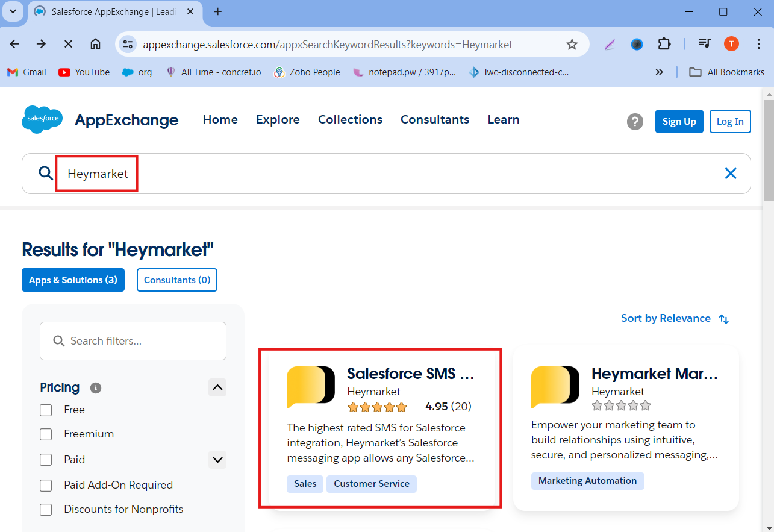The image size is (774, 532).
Task: Open the Learn menu
Action: coord(504,119)
